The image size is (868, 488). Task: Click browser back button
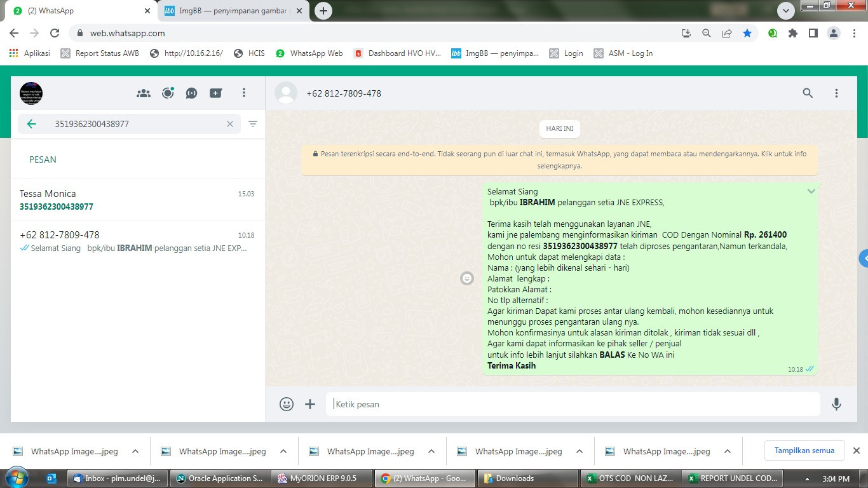(x=14, y=33)
